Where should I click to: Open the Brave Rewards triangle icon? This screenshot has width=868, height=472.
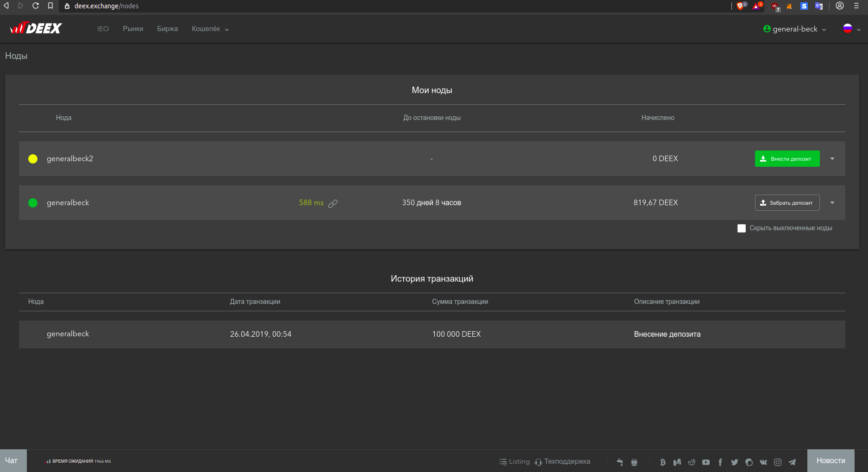(757, 6)
